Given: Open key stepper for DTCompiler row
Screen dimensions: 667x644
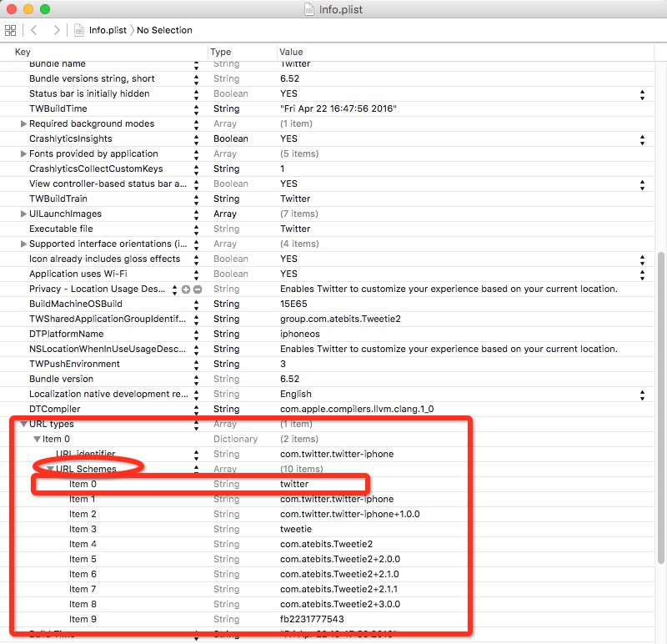Looking at the screenshot, I should coord(196,410).
